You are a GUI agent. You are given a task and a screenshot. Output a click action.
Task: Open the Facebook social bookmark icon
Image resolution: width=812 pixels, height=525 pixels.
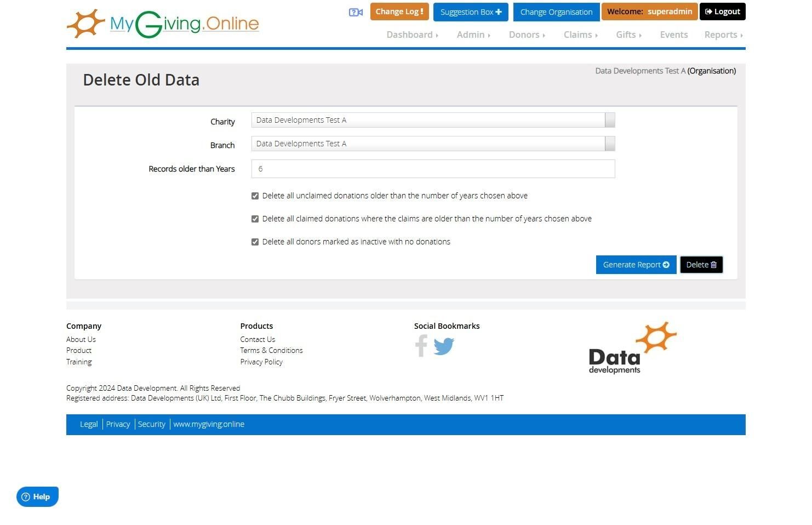[x=421, y=346]
